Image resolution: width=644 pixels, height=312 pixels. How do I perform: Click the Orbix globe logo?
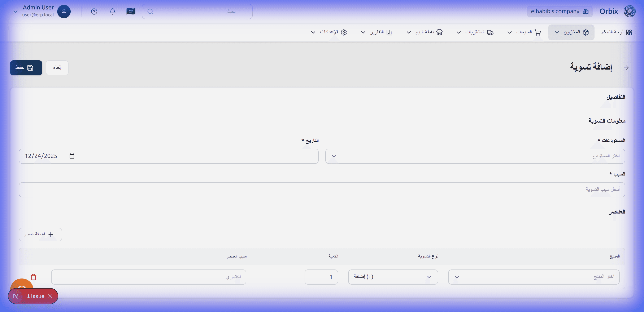tap(629, 11)
